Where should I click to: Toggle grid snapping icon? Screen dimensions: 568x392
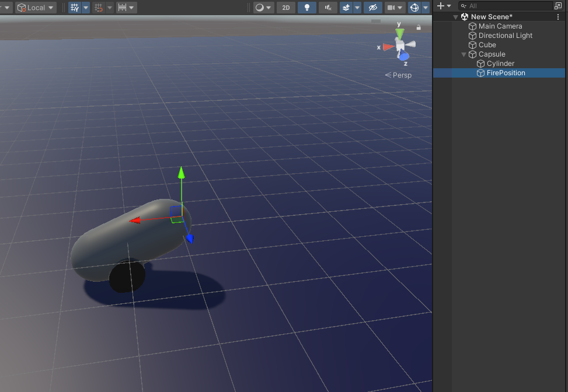pyautogui.click(x=99, y=8)
